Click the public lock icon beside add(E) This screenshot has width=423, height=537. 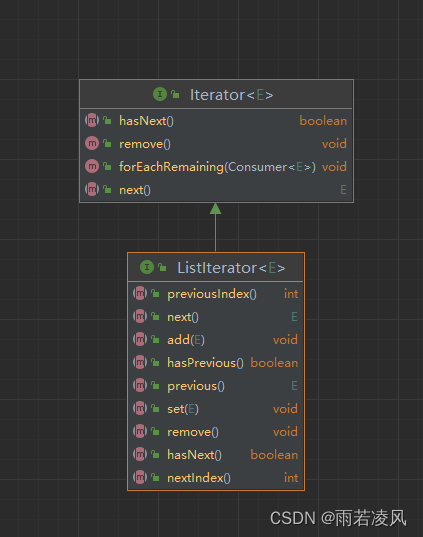tap(155, 339)
